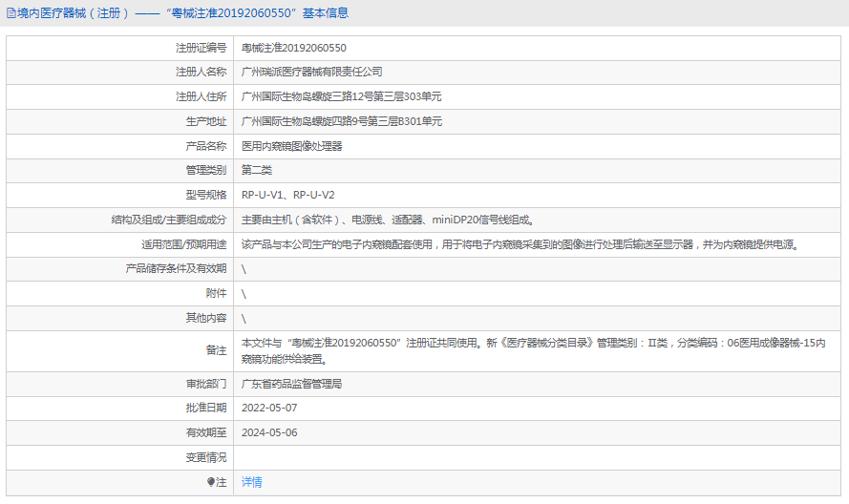Click the 结构及组成/主要组成成分 label
Screen dimensions: 849x504
(x=169, y=220)
